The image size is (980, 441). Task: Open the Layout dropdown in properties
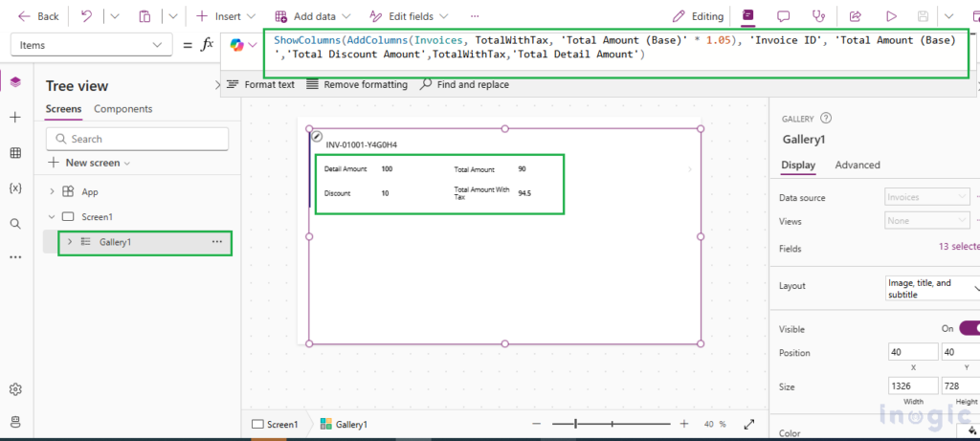pos(930,289)
